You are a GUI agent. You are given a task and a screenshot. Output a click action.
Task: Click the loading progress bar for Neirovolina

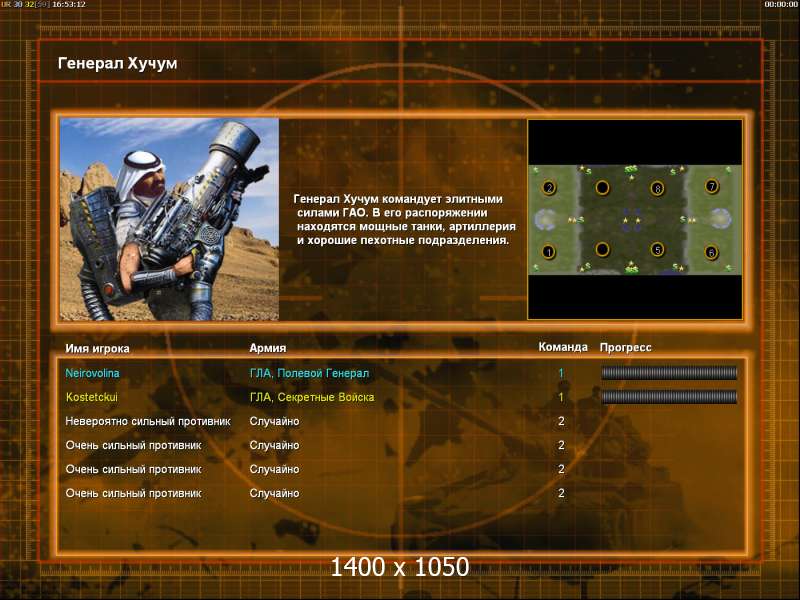[x=669, y=373]
